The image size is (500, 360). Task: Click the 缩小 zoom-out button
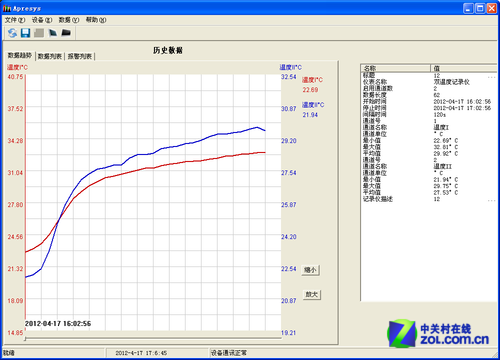tap(311, 270)
